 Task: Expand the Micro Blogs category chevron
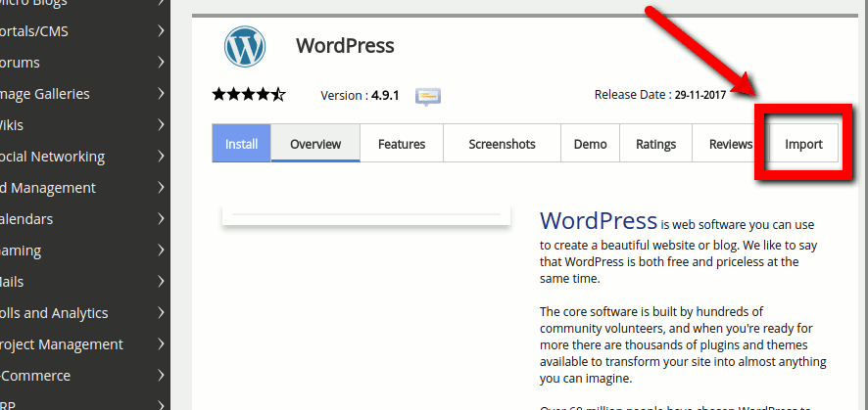tap(161, 3)
